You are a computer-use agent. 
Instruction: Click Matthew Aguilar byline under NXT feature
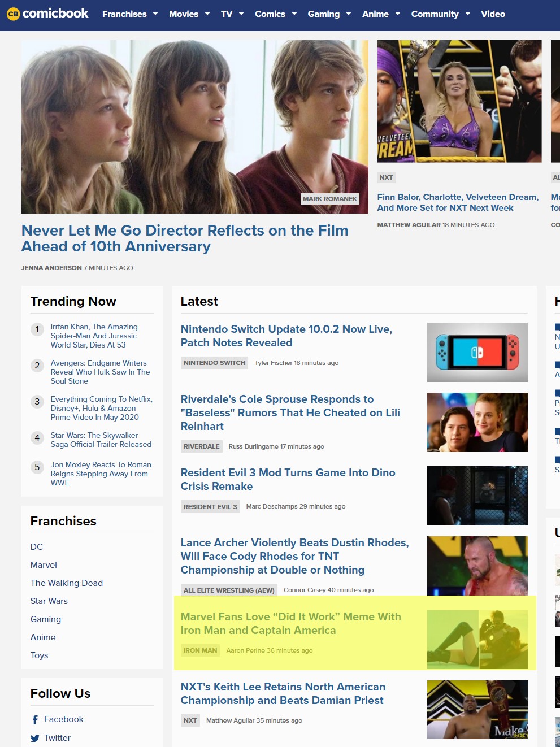click(x=409, y=225)
